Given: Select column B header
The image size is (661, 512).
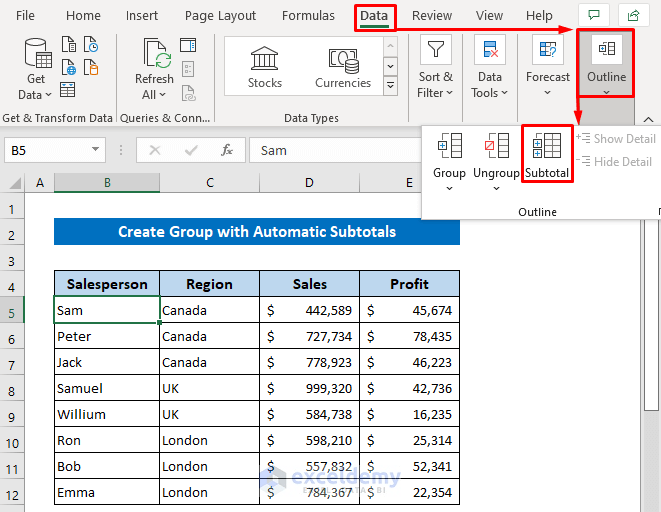Looking at the screenshot, I should coord(107,183).
